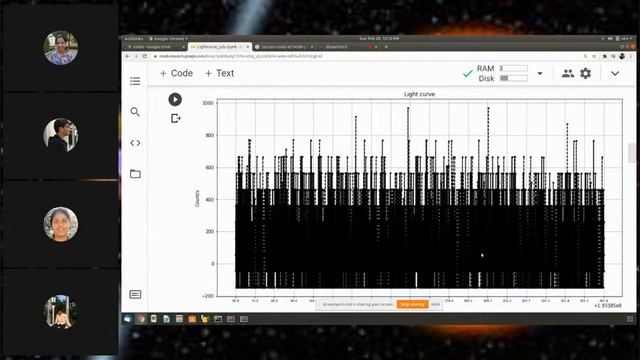This screenshot has height=360, width=640.
Task: Click the Stop sharing button
Action: (412, 304)
